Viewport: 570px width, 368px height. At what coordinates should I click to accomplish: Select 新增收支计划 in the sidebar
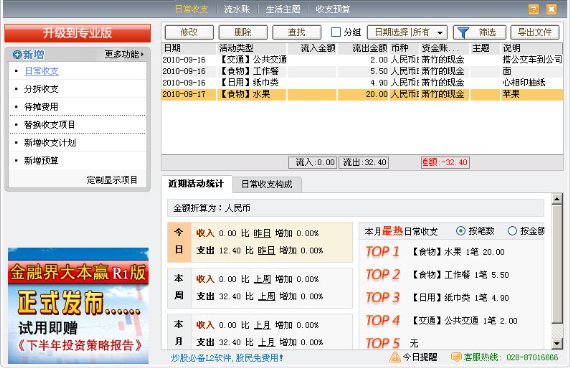[x=50, y=143]
